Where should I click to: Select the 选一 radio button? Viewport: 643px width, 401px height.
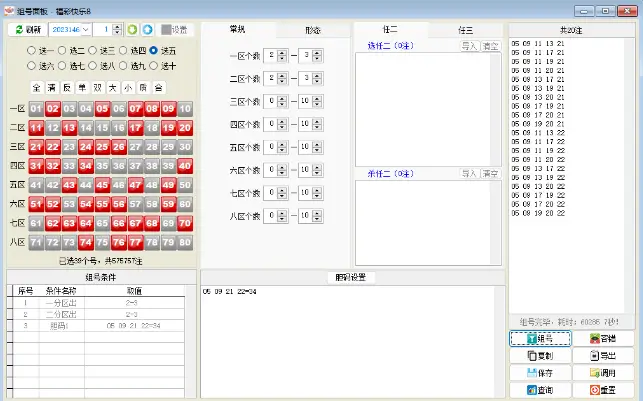point(32,50)
